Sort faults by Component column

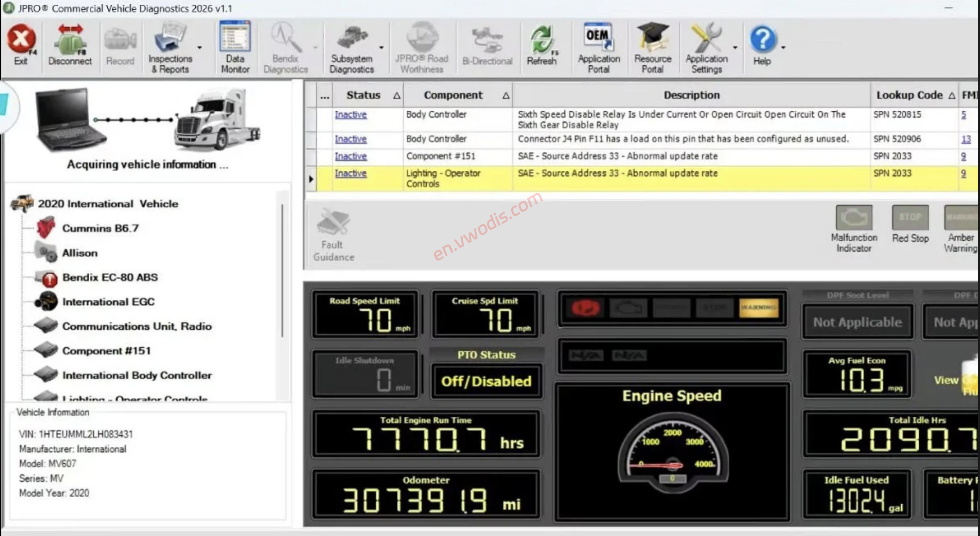458,95
